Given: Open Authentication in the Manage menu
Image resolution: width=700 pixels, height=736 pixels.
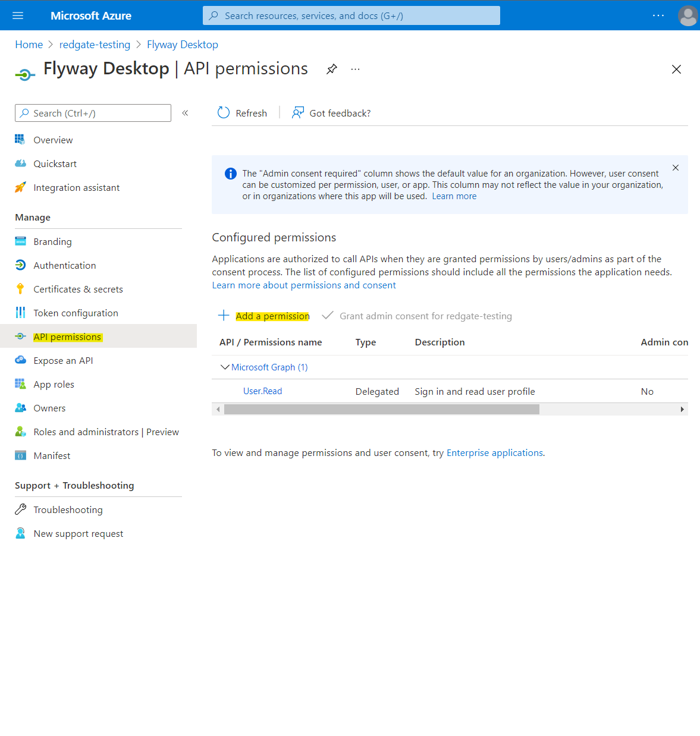Looking at the screenshot, I should [x=64, y=265].
